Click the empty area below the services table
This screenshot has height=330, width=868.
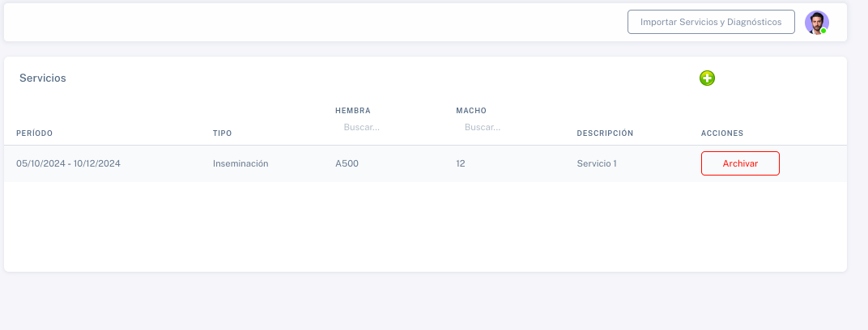point(425,226)
